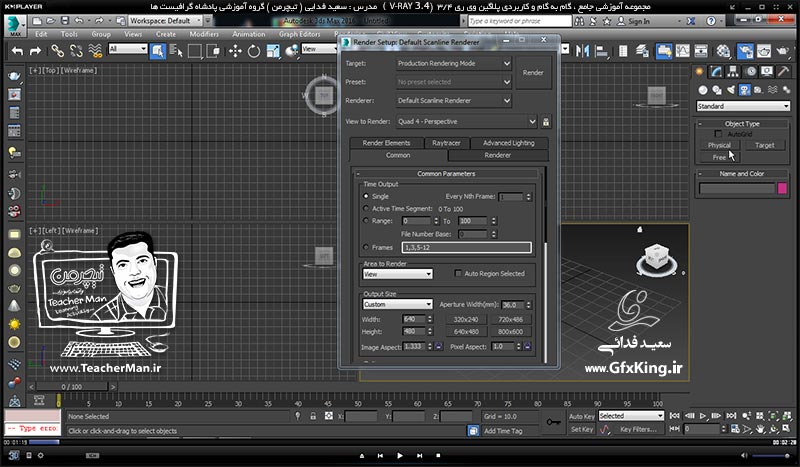Click the 320x240 preset button

coord(466,319)
